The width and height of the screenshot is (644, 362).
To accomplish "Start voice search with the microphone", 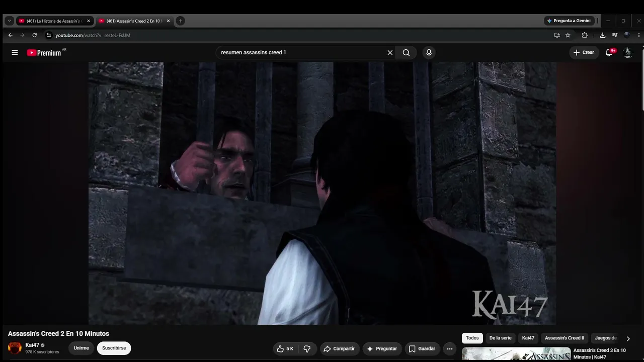I will (x=429, y=53).
